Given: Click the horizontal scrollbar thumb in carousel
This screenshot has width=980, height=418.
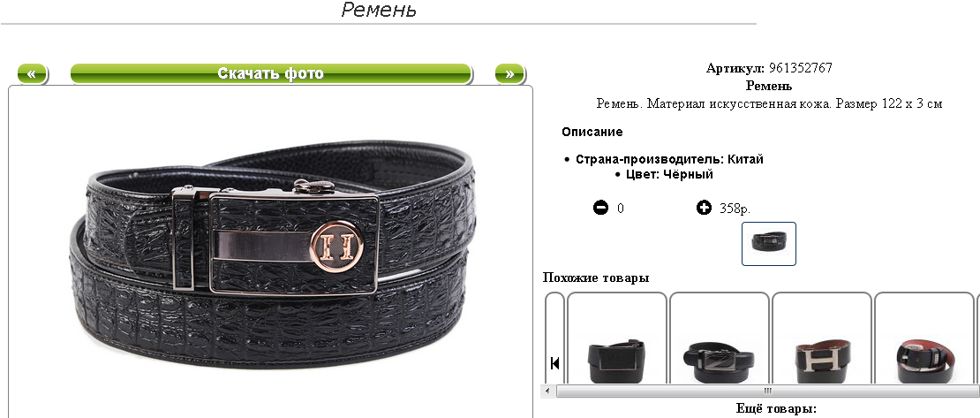Looking at the screenshot, I should (x=768, y=391).
